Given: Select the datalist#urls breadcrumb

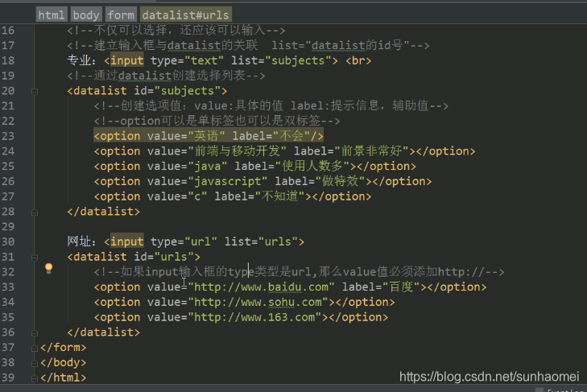Looking at the screenshot, I should coord(186,15).
